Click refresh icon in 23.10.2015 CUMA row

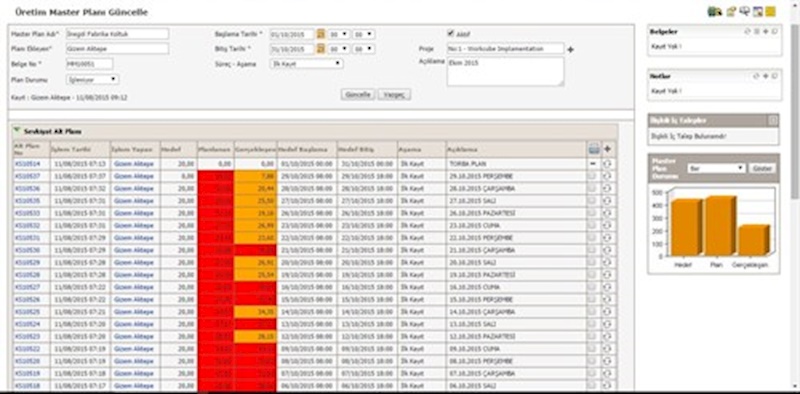click(607, 225)
